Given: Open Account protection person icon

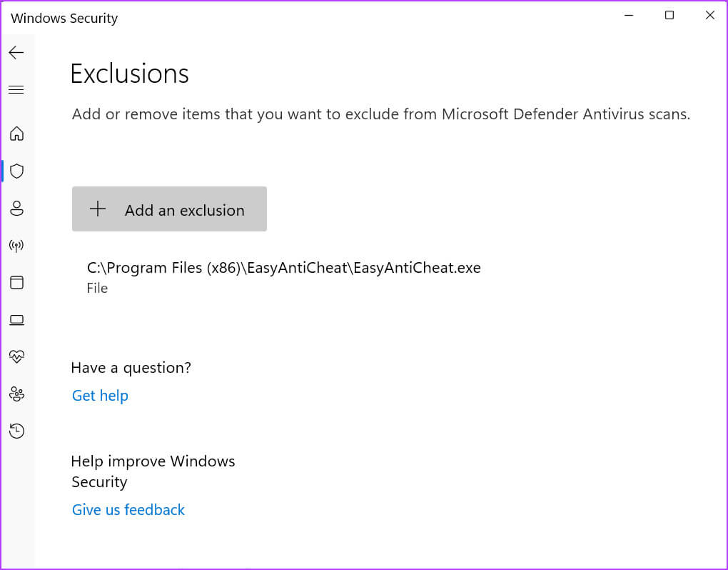Looking at the screenshot, I should (x=16, y=209).
